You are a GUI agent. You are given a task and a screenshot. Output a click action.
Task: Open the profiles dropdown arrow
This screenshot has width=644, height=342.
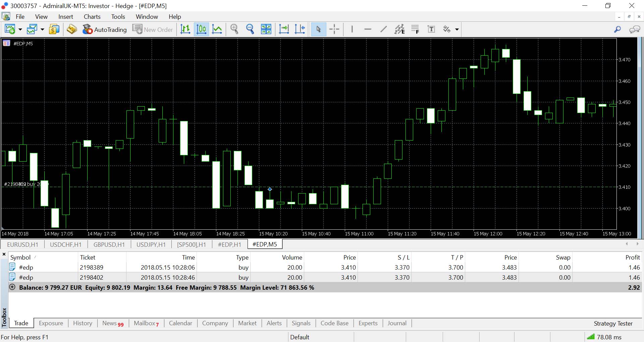pos(42,30)
